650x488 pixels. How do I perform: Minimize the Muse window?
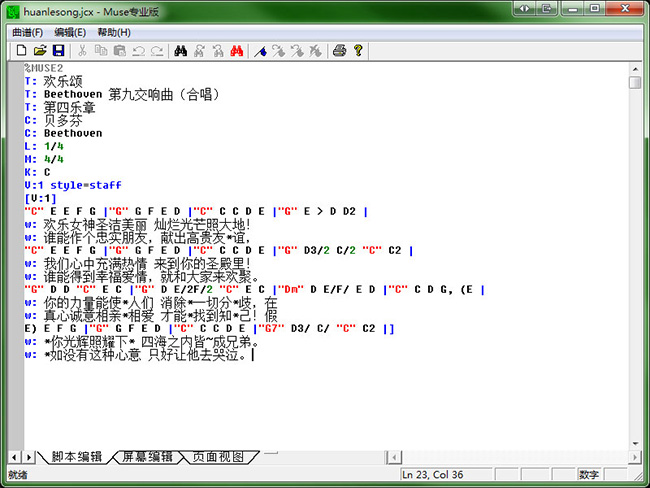[x=573, y=9]
